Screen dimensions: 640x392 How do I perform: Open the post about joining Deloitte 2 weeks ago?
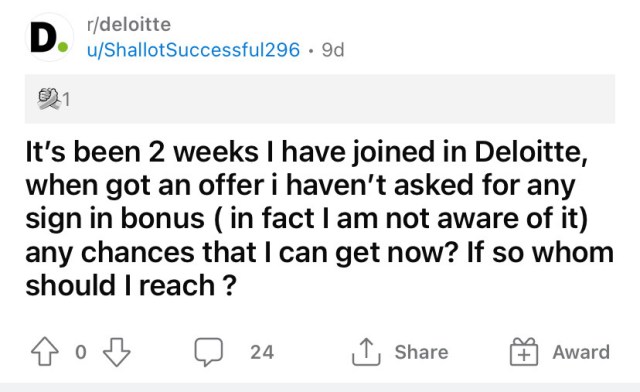(319, 218)
